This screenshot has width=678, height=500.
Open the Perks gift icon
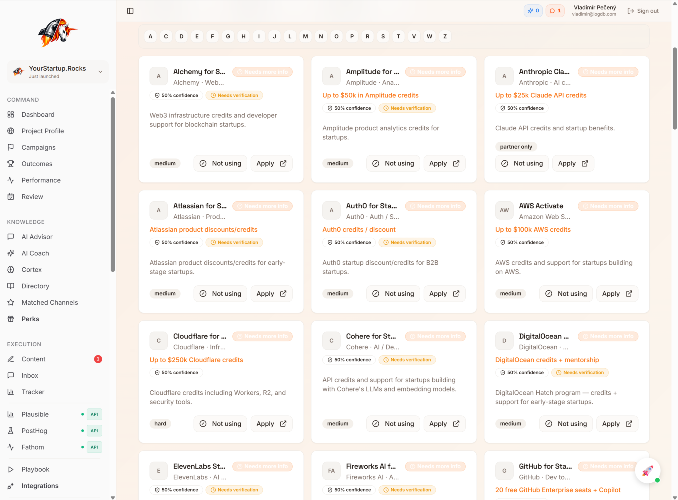[x=12, y=319]
